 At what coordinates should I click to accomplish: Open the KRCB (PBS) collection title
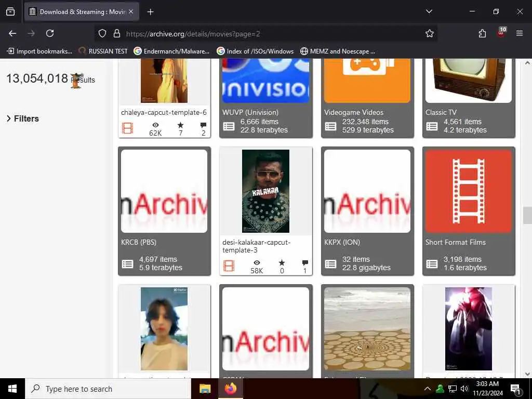click(x=138, y=242)
